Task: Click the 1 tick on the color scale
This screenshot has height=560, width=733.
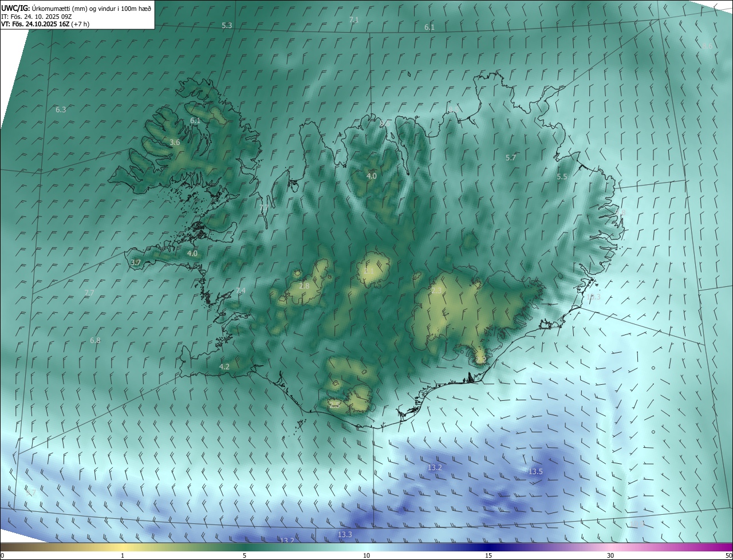Action: (123, 555)
